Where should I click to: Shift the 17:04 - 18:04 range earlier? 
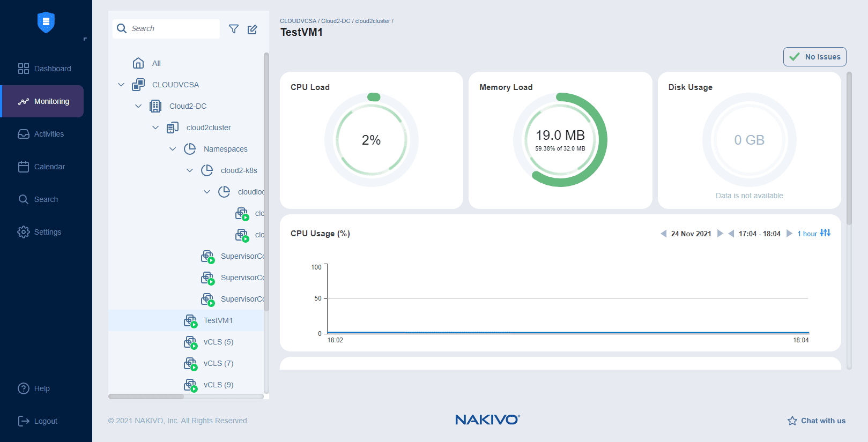point(731,234)
